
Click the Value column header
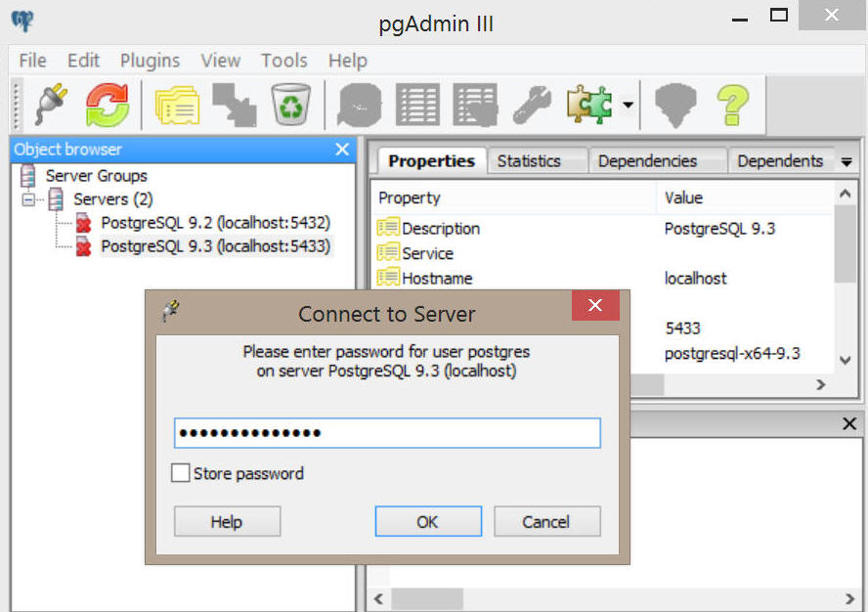coord(745,198)
